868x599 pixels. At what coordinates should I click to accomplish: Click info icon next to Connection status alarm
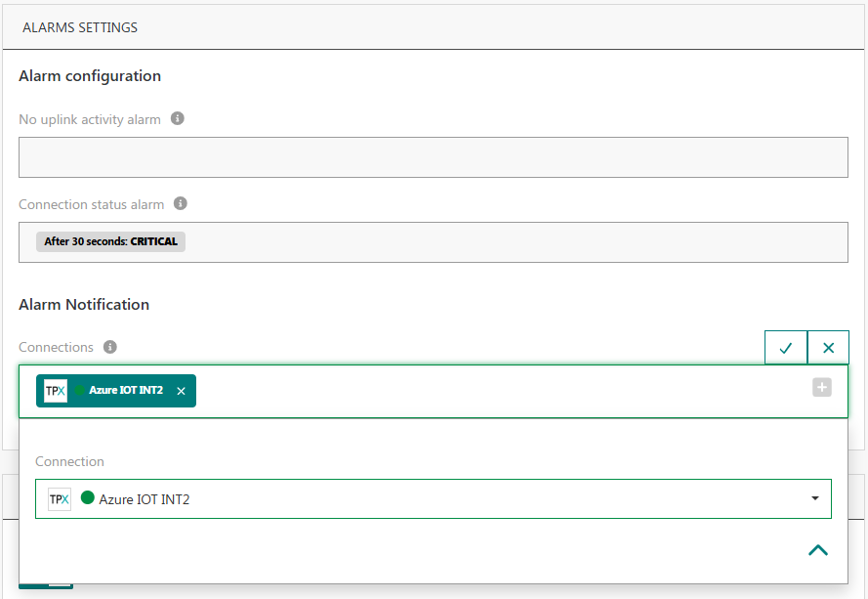(x=181, y=204)
